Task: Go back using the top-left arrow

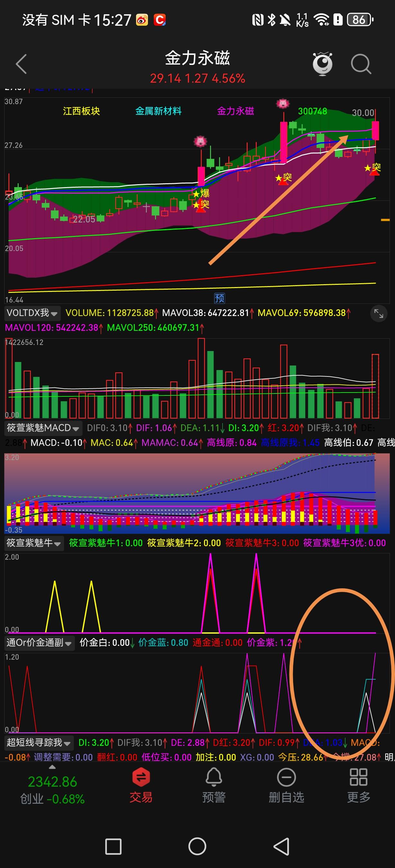Action: [21, 64]
